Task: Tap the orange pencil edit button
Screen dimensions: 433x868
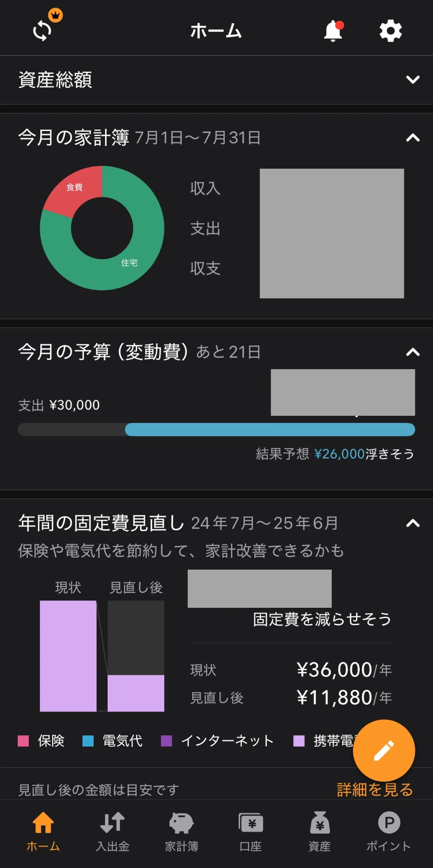Action: (384, 750)
